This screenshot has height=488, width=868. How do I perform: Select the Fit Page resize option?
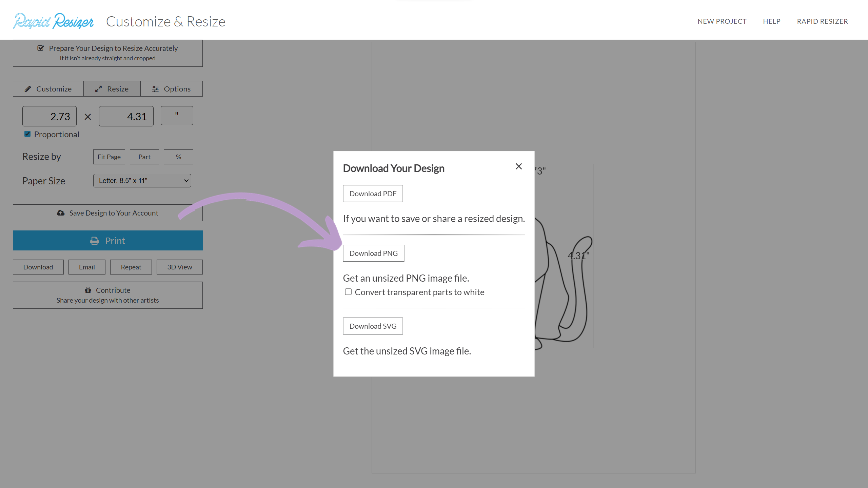[x=109, y=157]
